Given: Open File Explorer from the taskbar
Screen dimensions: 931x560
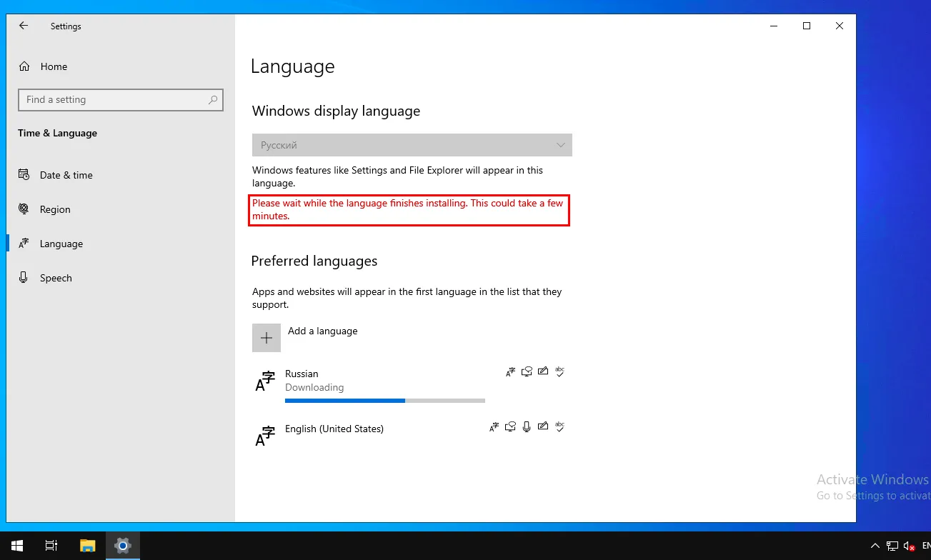Looking at the screenshot, I should coord(87,546).
